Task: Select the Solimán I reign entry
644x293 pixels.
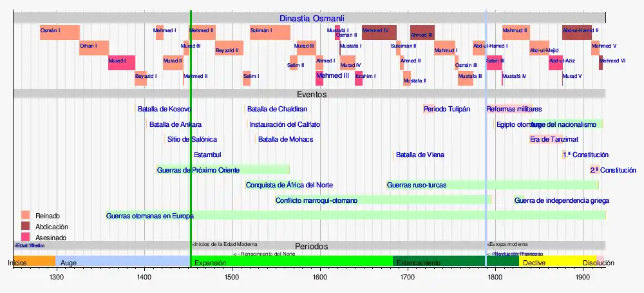Action: point(269,32)
